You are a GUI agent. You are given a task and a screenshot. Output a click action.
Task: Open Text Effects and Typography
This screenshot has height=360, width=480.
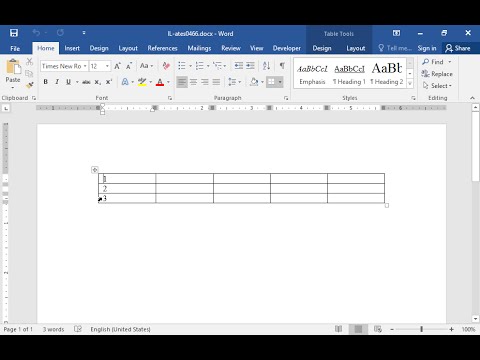[x=125, y=82]
